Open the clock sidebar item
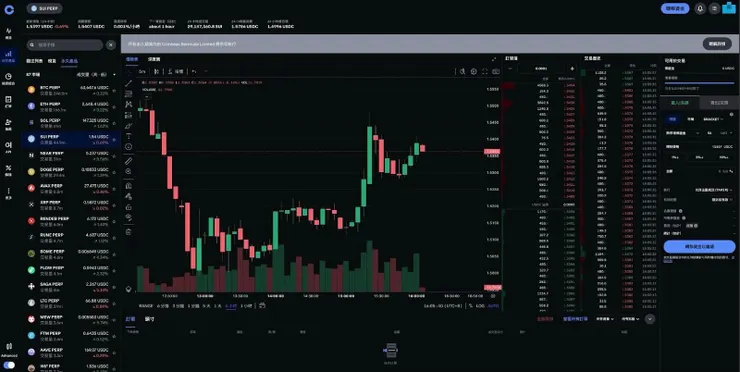The image size is (740, 372). pyautogui.click(x=8, y=78)
